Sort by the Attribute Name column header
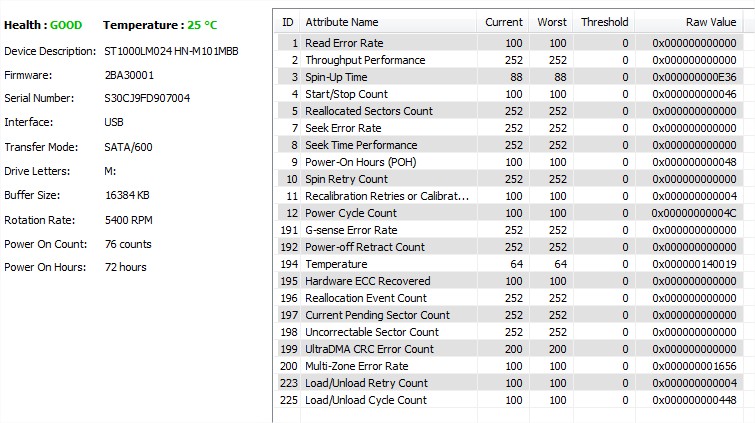This screenshot has height=423, width=755. [x=389, y=22]
